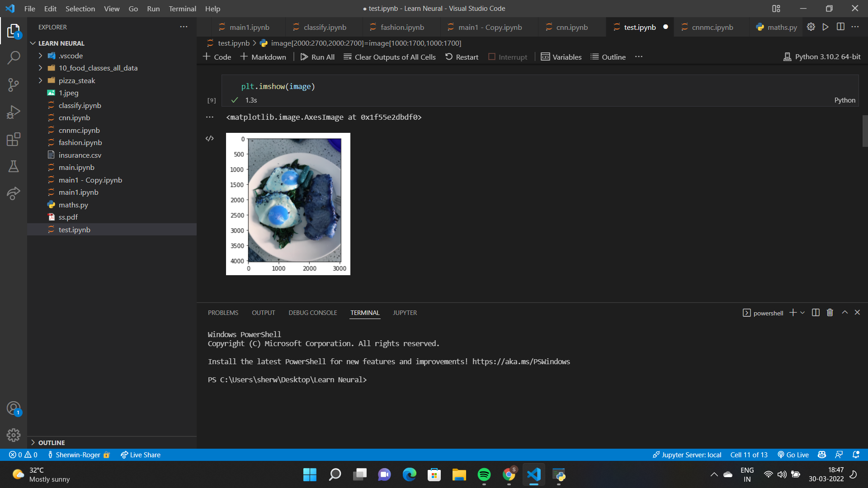Run All notebook cells
868x488 pixels.
coord(317,56)
